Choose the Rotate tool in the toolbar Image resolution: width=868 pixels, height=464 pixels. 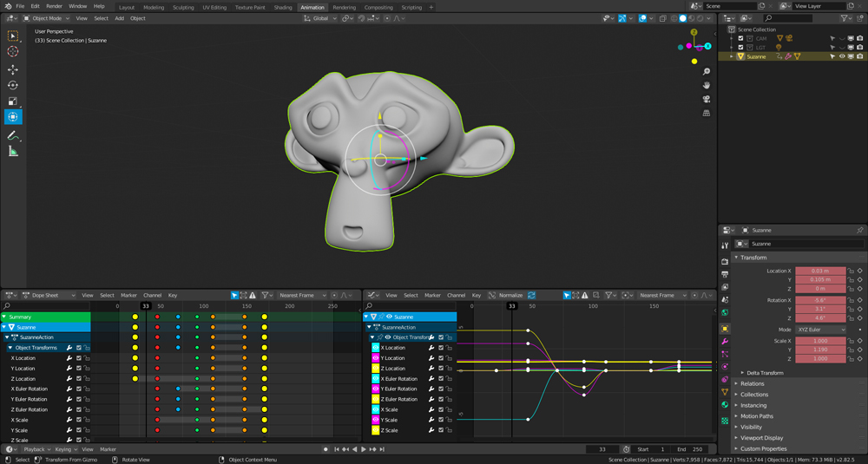(13, 85)
